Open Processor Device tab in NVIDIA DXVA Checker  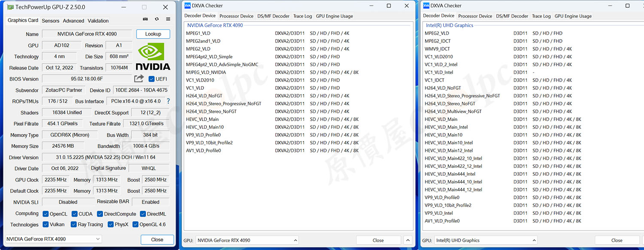point(237,16)
